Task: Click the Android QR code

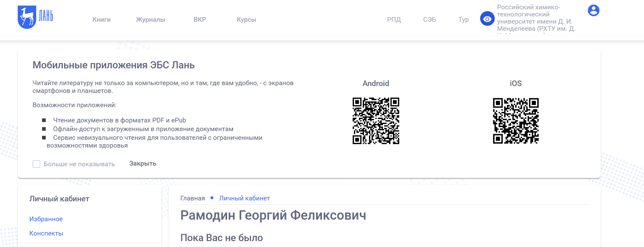Action: pyautogui.click(x=376, y=121)
